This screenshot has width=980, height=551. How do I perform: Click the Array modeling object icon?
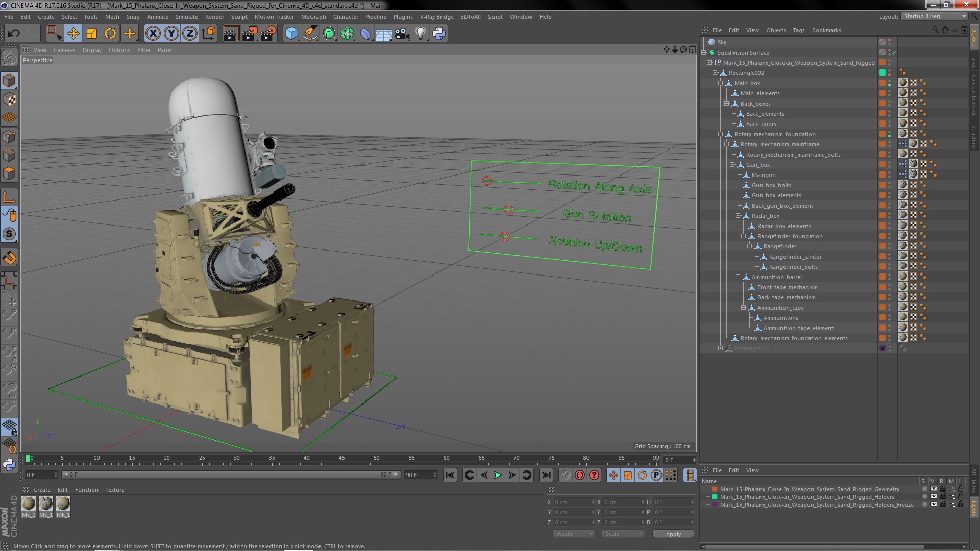pyautogui.click(x=347, y=34)
